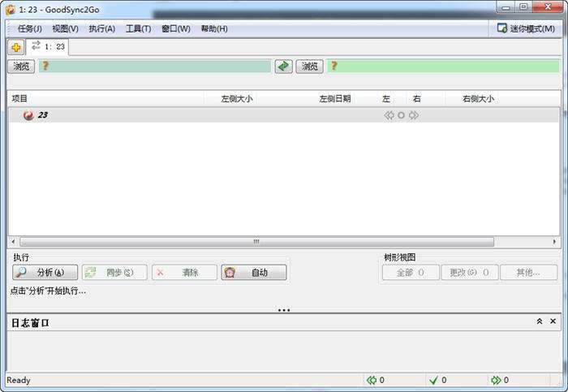Click the Ready status text
This screenshot has width=568, height=392.
(19, 380)
